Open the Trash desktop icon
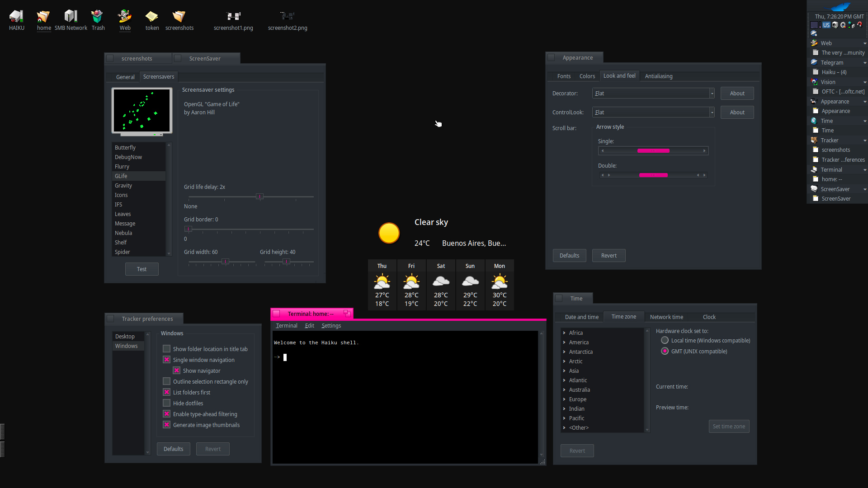Viewport: 868px width, 488px height. point(97,16)
